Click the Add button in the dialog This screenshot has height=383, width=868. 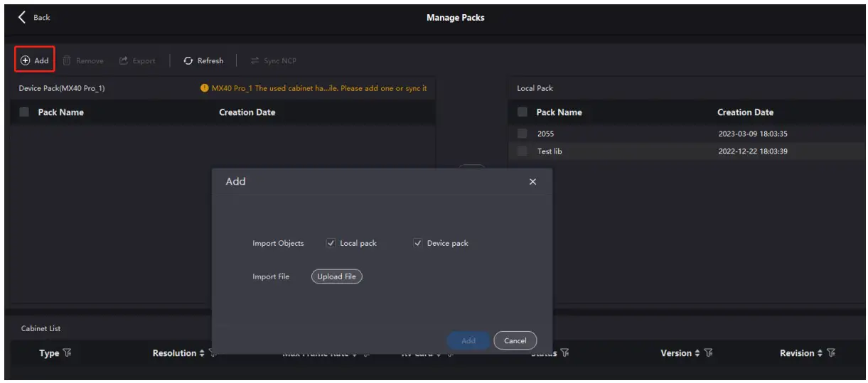coord(468,340)
